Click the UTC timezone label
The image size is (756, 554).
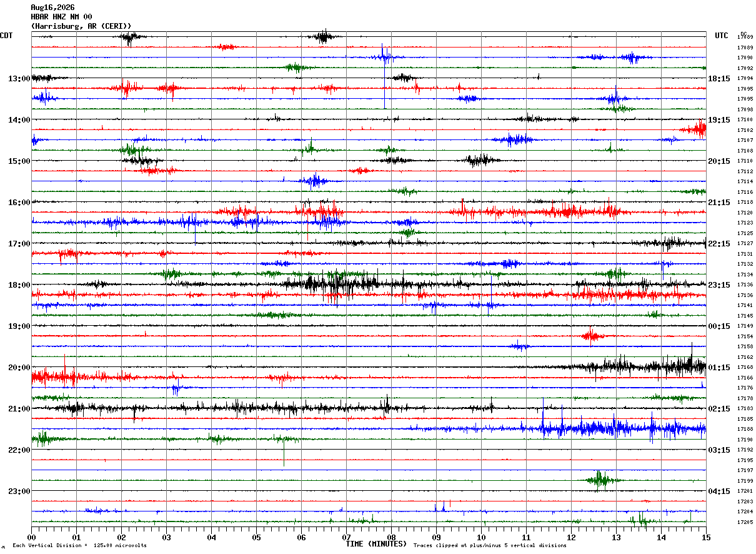pyautogui.click(x=722, y=36)
